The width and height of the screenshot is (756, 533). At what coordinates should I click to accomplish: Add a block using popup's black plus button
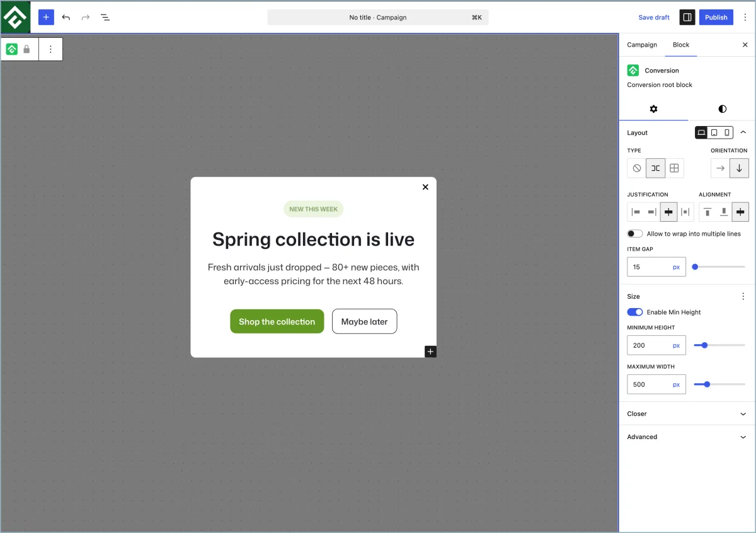pos(430,352)
